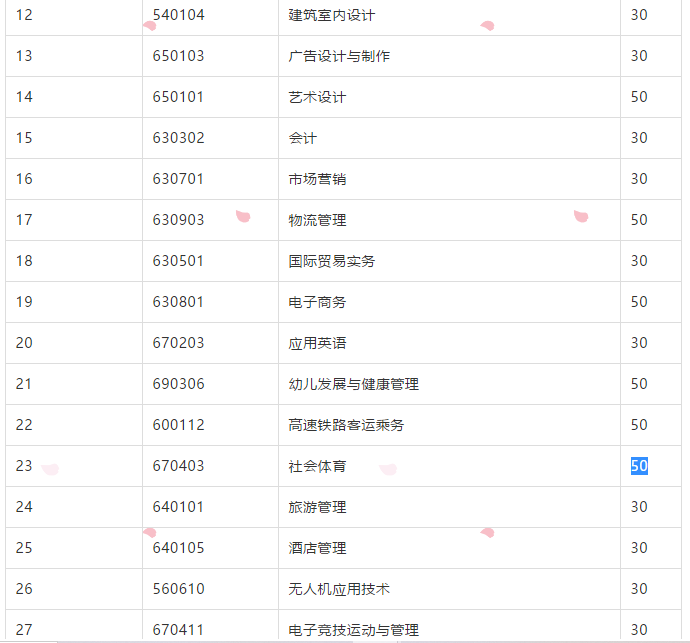The width and height of the screenshot is (690, 643).
Task: Click the highlighted 50 in the 社会体育 row
Action: point(639,466)
